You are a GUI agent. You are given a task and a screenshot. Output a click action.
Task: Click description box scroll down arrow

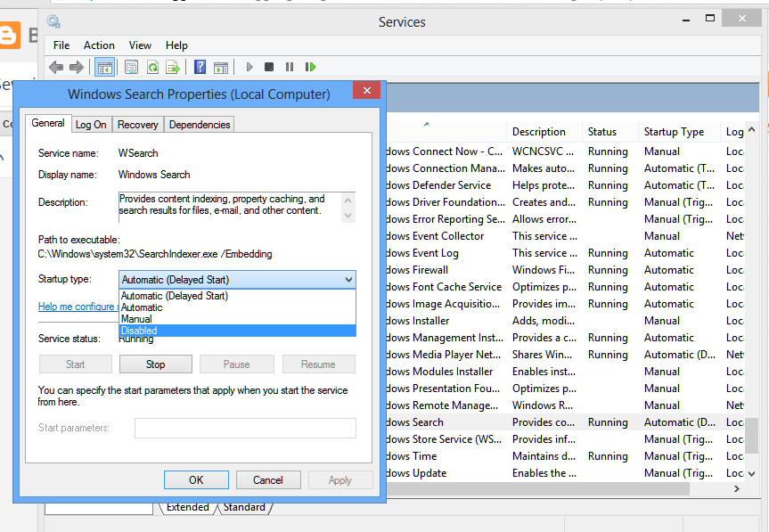[x=348, y=216]
